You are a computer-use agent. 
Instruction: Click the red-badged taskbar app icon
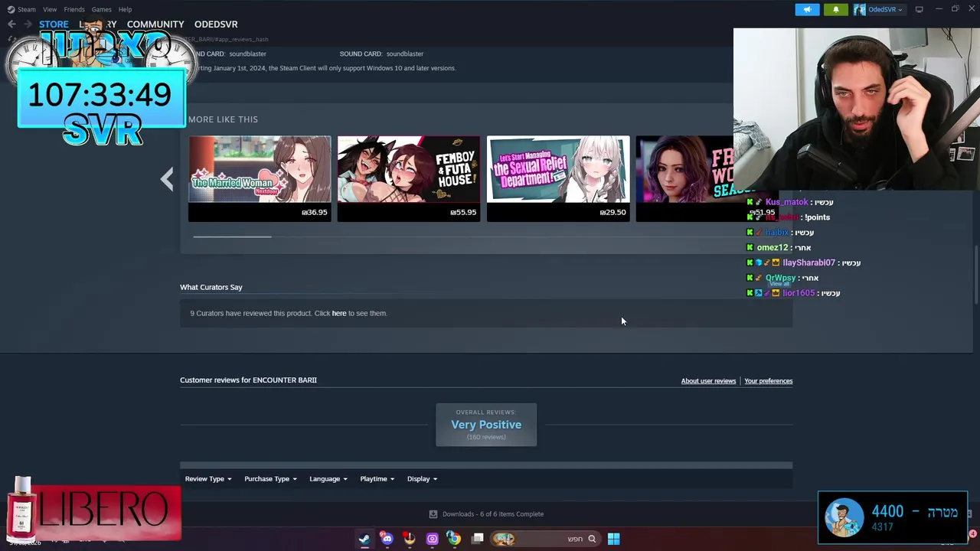pyautogui.click(x=410, y=539)
